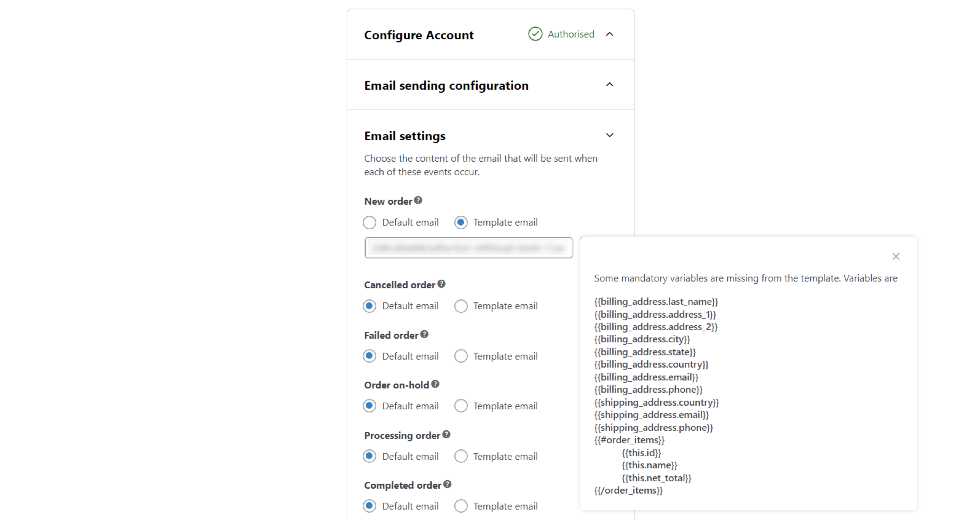Screen dimensions: 980x520
Task: Click the New order help icon
Action: point(418,200)
